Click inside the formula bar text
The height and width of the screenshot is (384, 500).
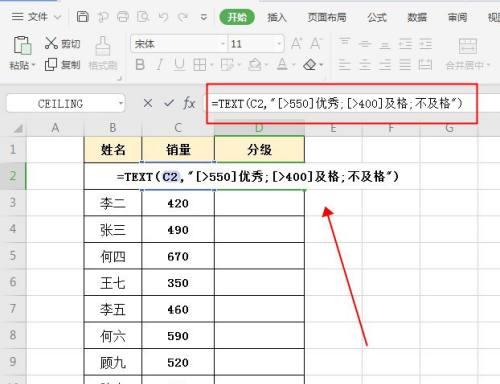pos(337,104)
